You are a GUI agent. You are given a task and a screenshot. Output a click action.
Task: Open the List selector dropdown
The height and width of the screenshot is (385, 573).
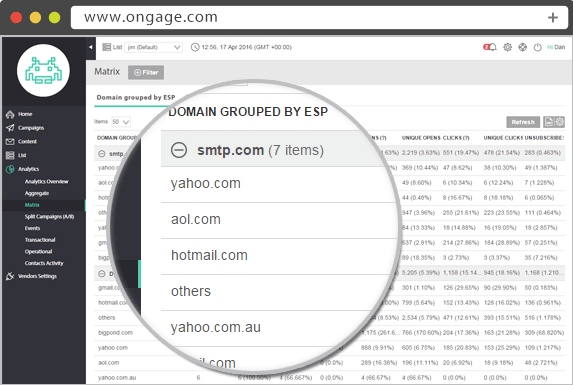coord(153,47)
